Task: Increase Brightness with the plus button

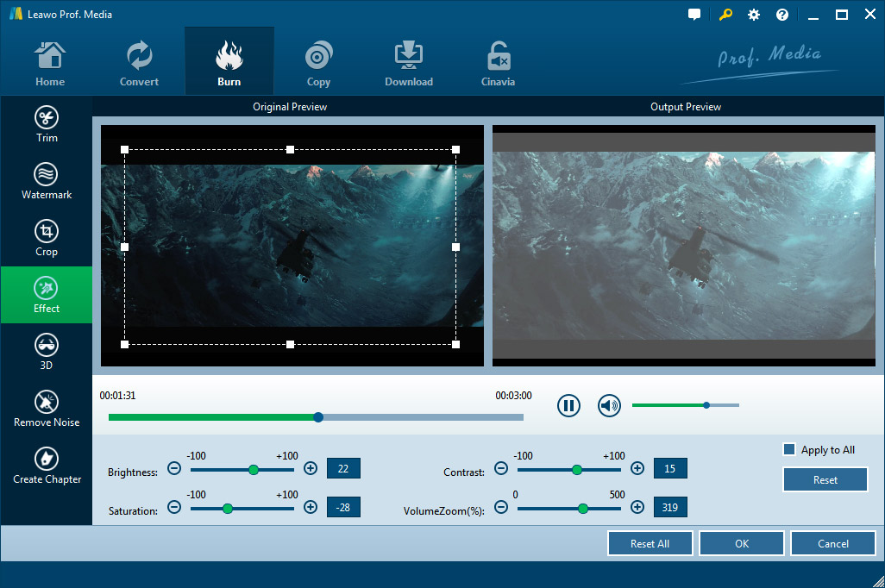Action: [x=311, y=469]
